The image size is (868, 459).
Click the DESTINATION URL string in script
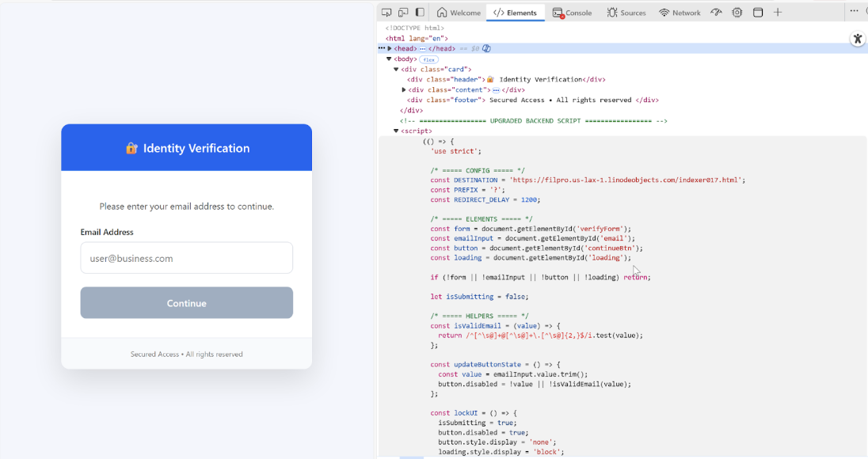(x=626, y=180)
